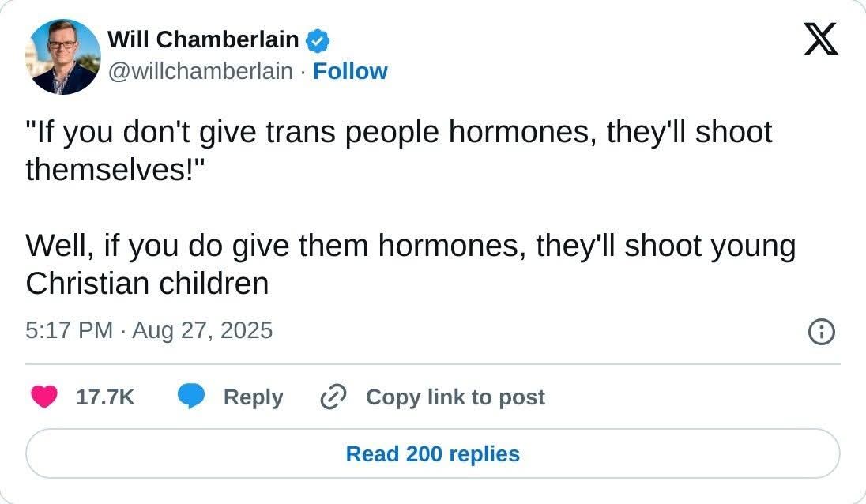Open Will Chamberlain's profile picture

[63, 57]
